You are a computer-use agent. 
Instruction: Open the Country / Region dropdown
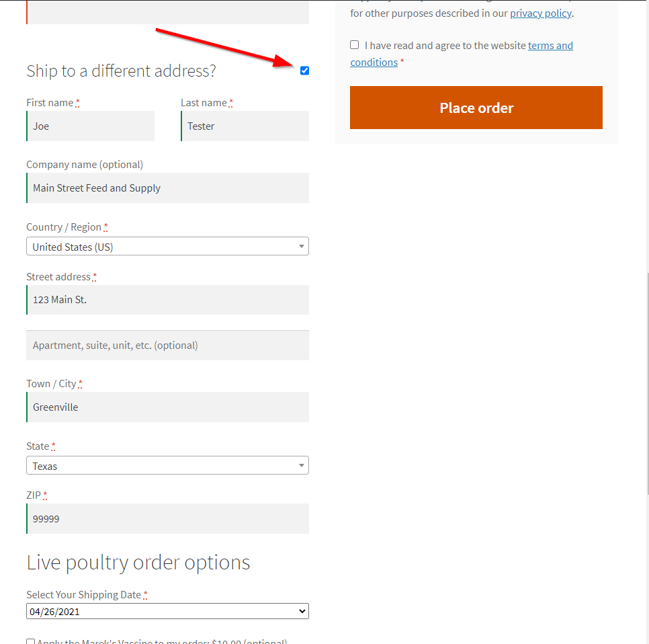coord(168,247)
